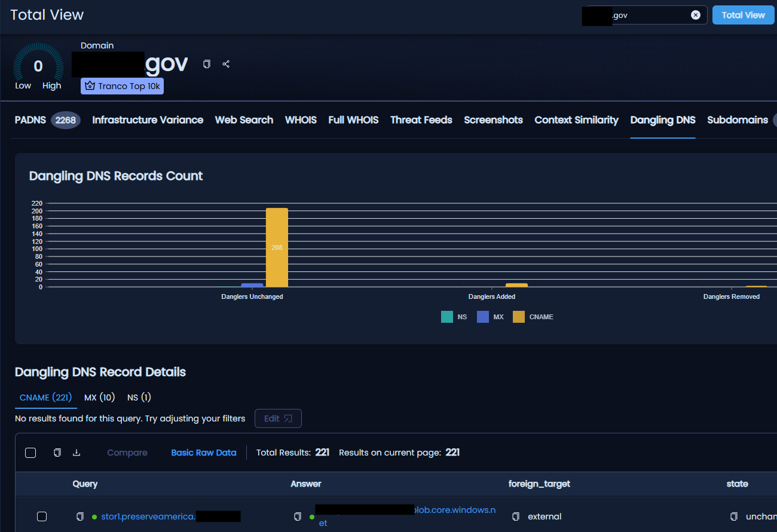Screen dimensions: 777x532
Task: Copy selected rows with the table toolbar copy icon
Action: [57, 452]
